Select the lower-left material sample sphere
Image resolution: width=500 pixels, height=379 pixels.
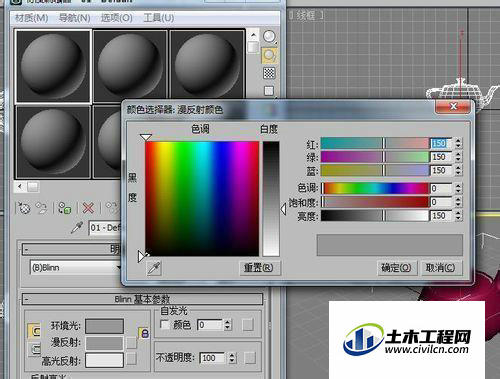pyautogui.click(x=53, y=141)
